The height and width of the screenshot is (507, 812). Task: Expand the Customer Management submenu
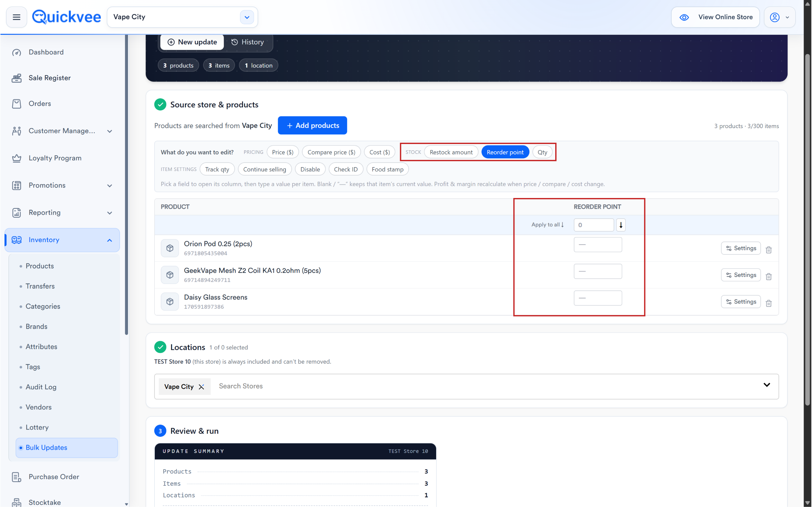109,131
